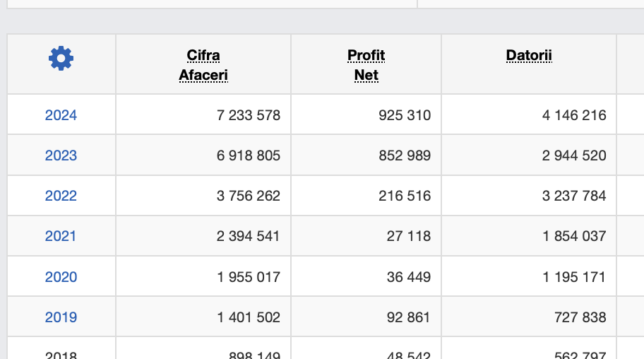Click the 2022 debts value 3 237 784
The height and width of the screenshot is (359, 644).
pos(574,196)
